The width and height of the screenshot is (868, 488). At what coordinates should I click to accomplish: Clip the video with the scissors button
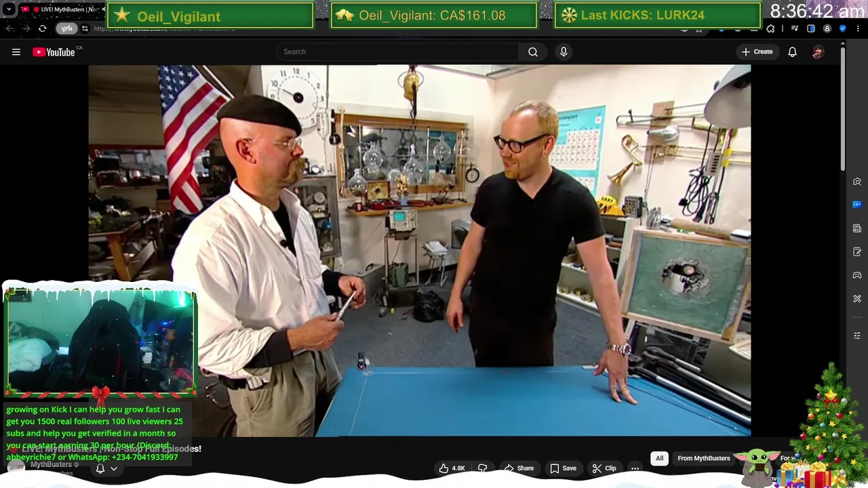point(604,468)
